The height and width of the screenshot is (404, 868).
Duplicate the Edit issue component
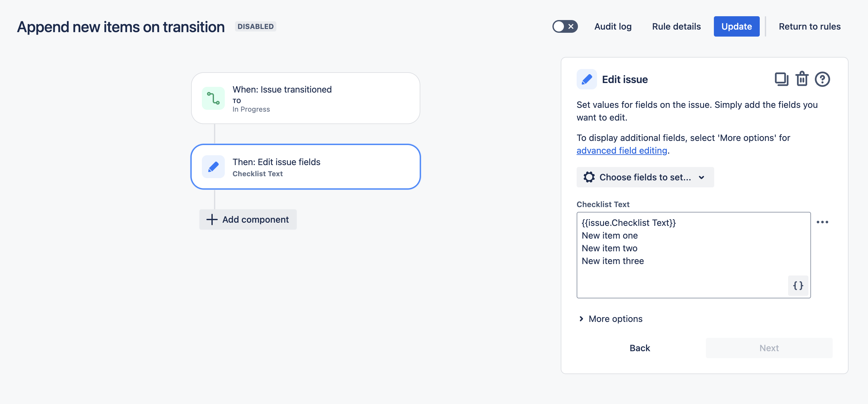click(782, 79)
